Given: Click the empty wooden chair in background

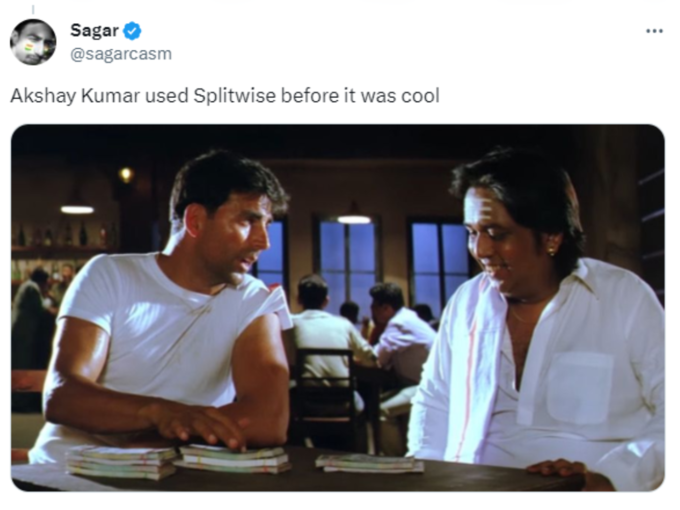Looking at the screenshot, I should click(323, 390).
